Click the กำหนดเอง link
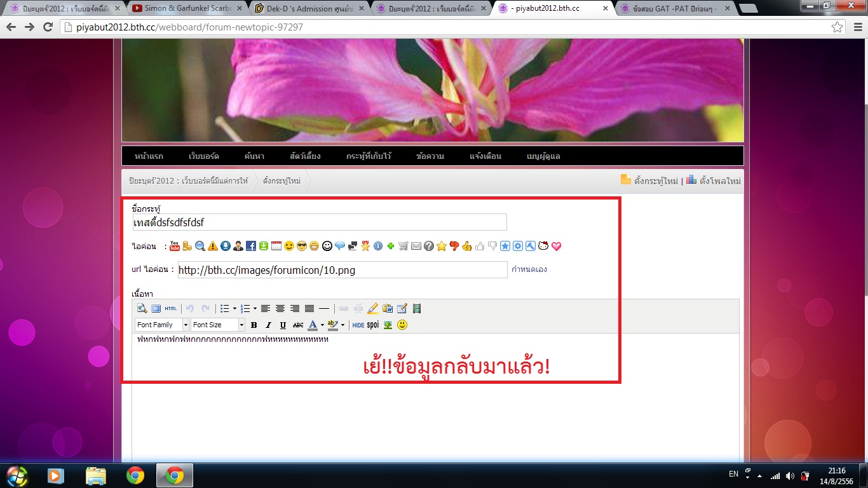 529,269
